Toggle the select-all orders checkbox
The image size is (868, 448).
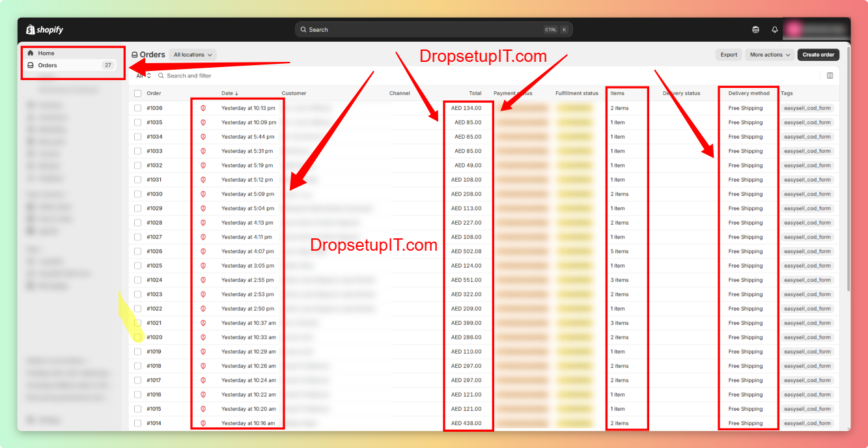tap(137, 93)
